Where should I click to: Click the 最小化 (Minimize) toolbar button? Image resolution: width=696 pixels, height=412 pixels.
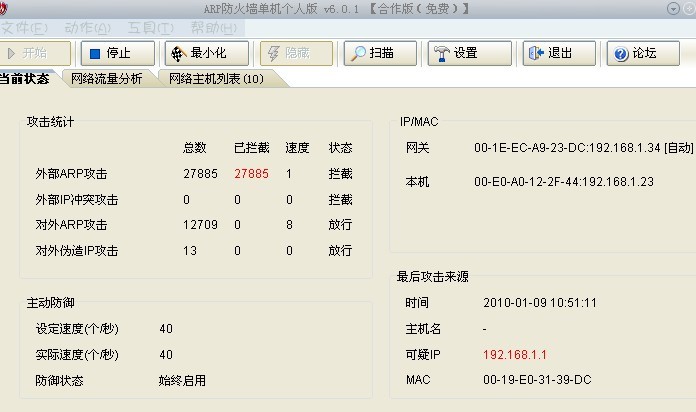[206, 53]
